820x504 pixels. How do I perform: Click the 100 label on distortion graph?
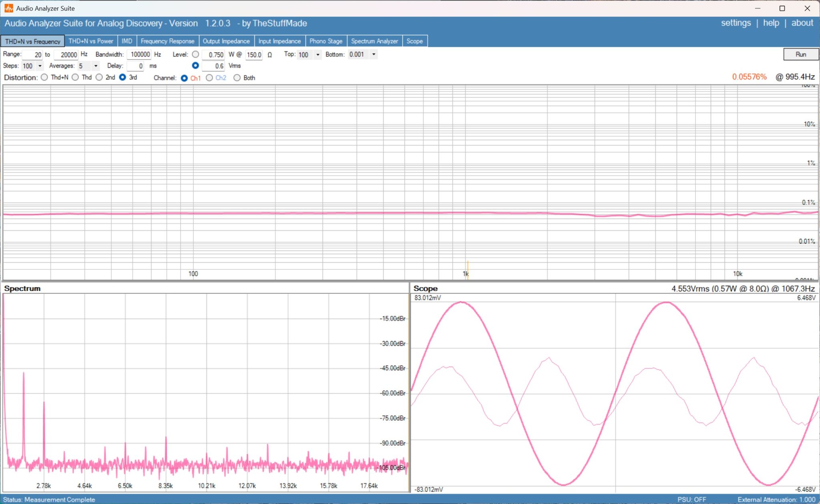[x=193, y=274]
